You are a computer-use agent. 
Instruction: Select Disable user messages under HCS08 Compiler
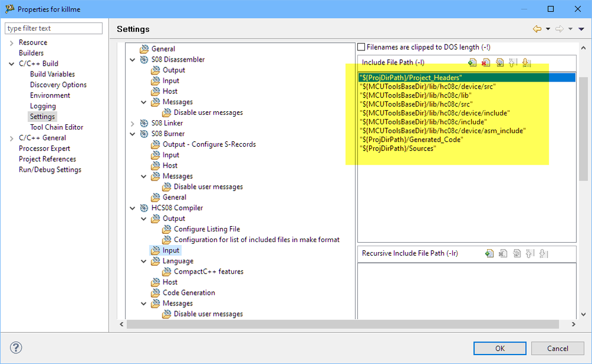(x=208, y=314)
